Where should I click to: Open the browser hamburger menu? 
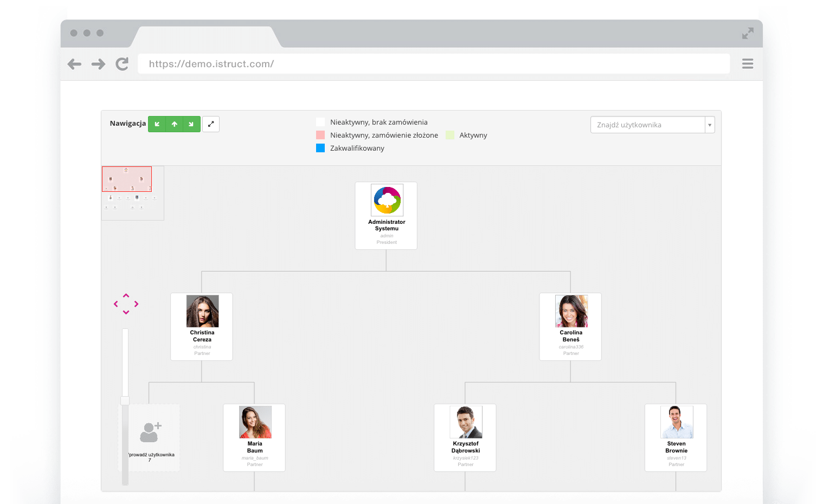click(748, 64)
